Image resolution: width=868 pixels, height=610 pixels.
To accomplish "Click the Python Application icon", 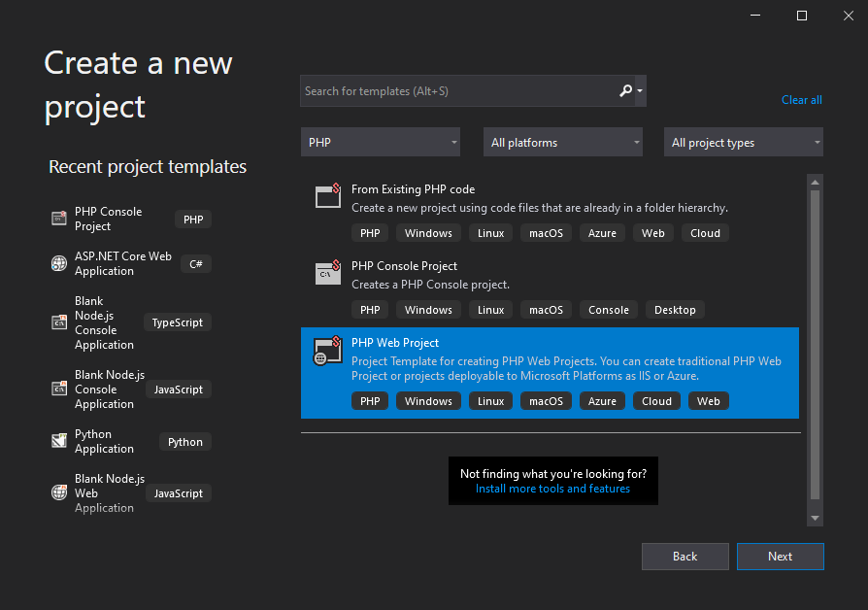I will tap(59, 441).
